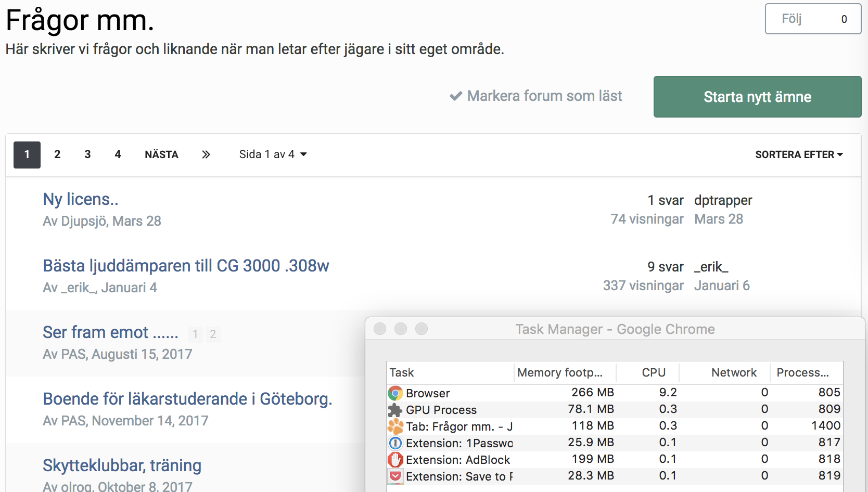Open the Sida 1 av 4 page dropdown
868x492 pixels.
pos(273,154)
